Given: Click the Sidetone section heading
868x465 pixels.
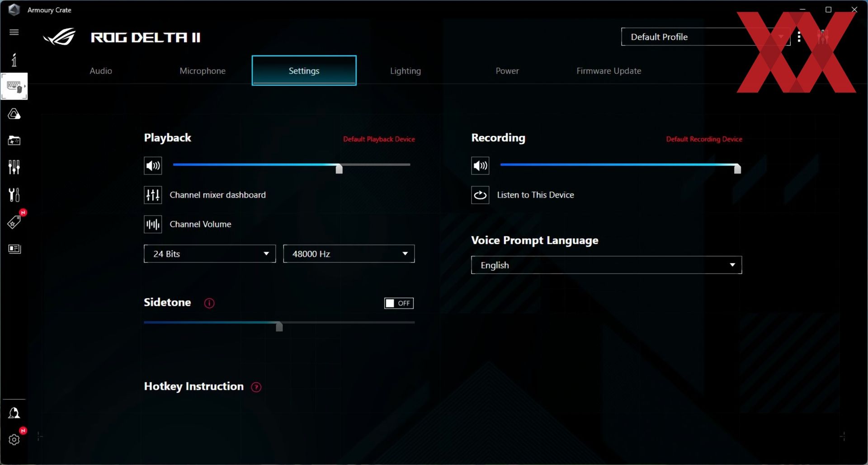Looking at the screenshot, I should tap(167, 302).
